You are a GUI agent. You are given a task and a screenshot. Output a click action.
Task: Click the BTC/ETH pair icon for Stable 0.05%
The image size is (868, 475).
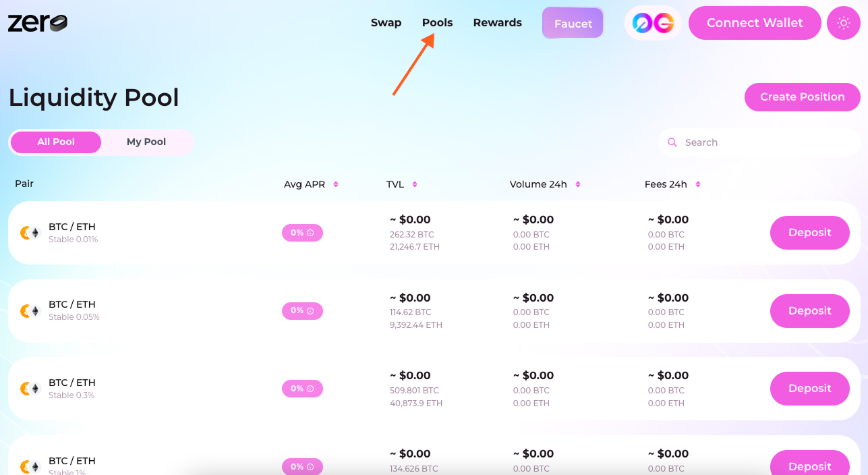click(30, 310)
